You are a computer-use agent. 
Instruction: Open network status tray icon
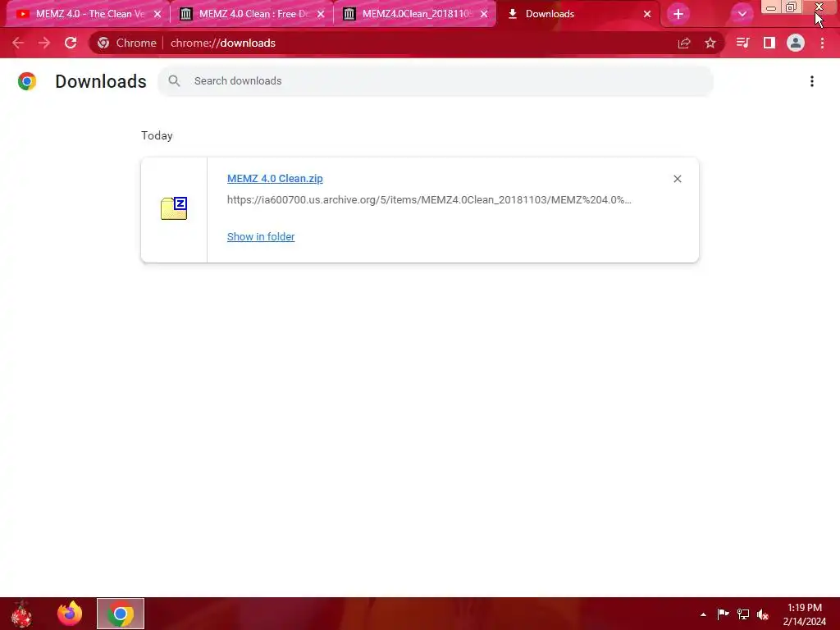coord(743,614)
